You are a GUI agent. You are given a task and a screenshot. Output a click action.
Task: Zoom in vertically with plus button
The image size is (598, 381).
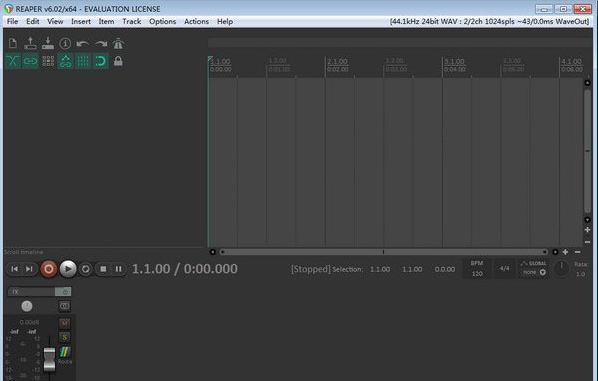pyautogui.click(x=587, y=230)
